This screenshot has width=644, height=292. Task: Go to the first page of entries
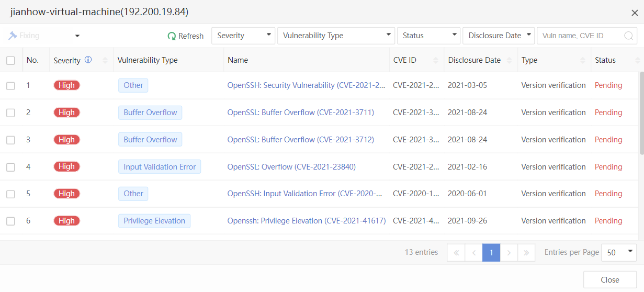coord(456,253)
